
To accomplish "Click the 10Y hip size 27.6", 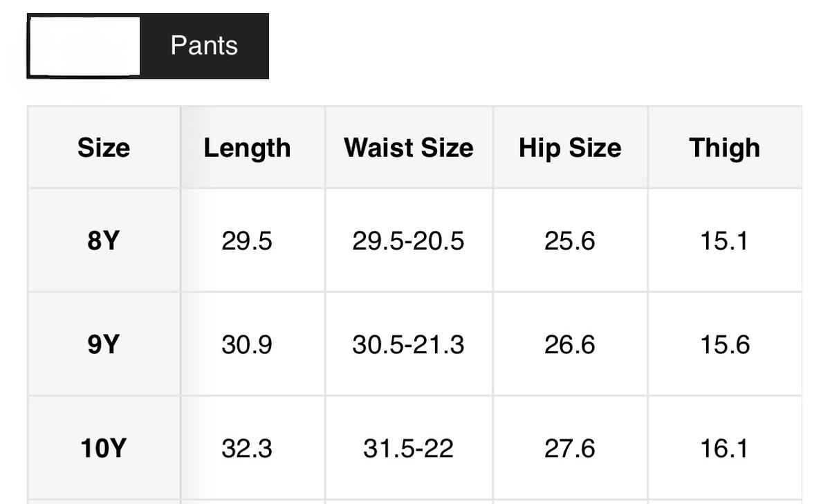I will click(x=570, y=449).
